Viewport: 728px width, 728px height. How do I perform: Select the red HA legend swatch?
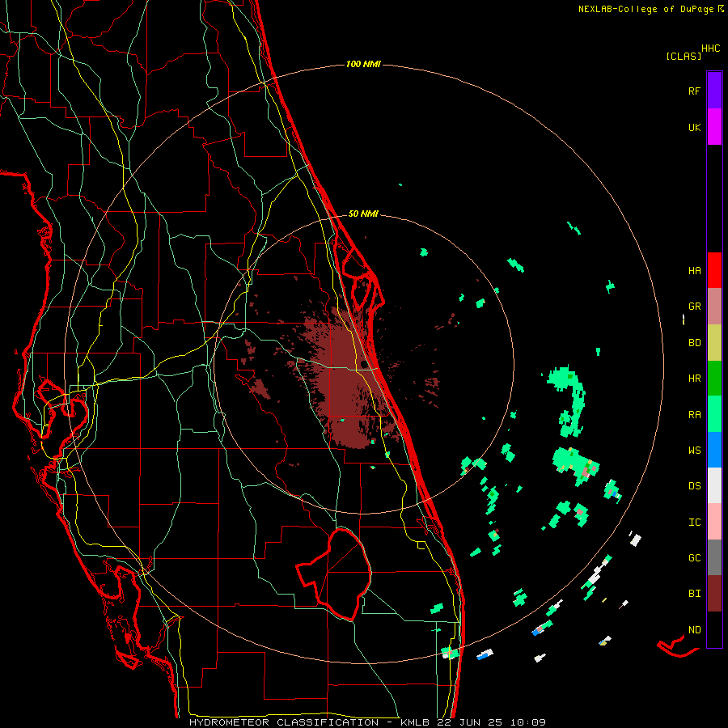(x=714, y=270)
